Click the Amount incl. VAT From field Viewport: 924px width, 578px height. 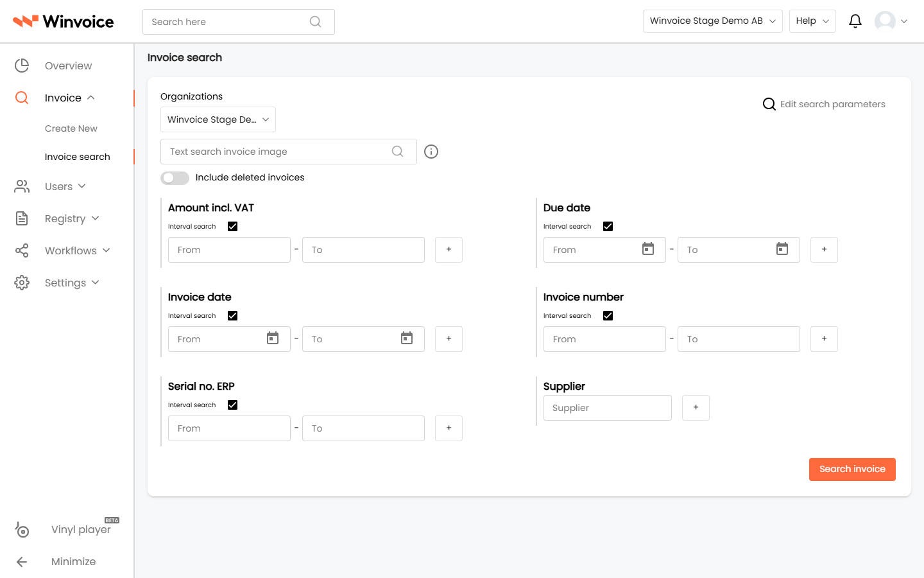(x=229, y=250)
